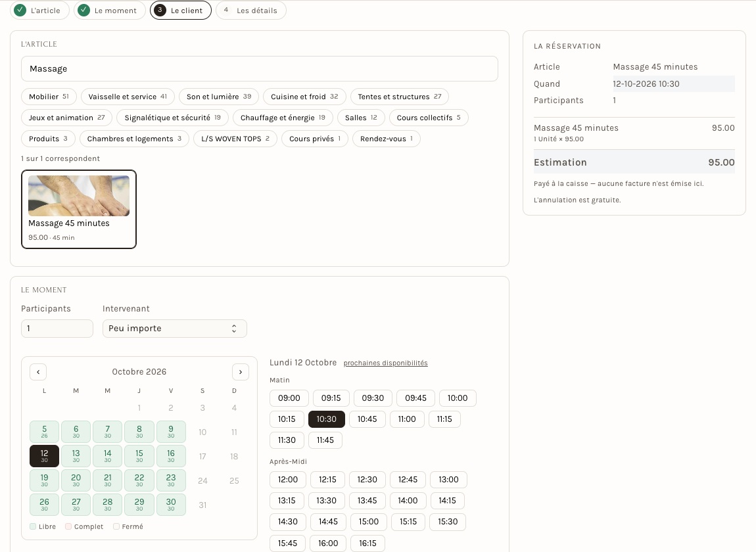Viewport: 756px width, 552px height.
Task: Click the Le moment step checkmark icon
Action: 83,10
